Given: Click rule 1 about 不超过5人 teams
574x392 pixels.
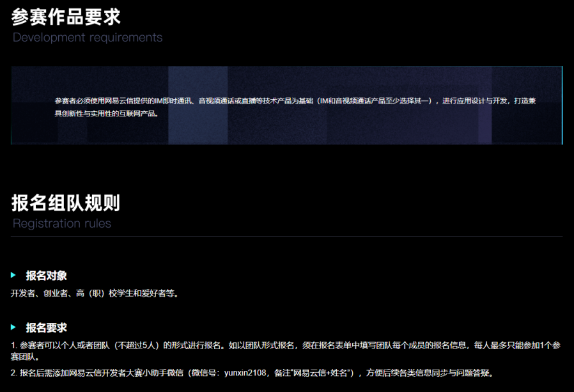Looking at the screenshot, I should [x=286, y=351].
